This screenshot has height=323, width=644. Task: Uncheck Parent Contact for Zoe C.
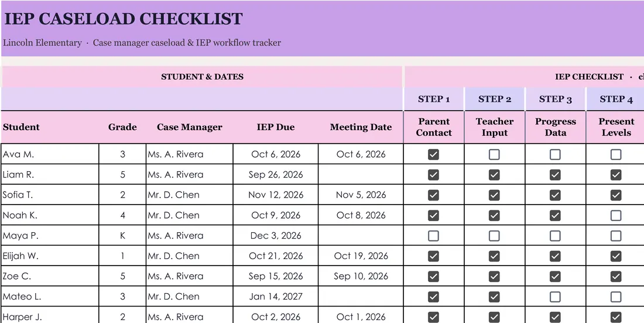point(433,277)
